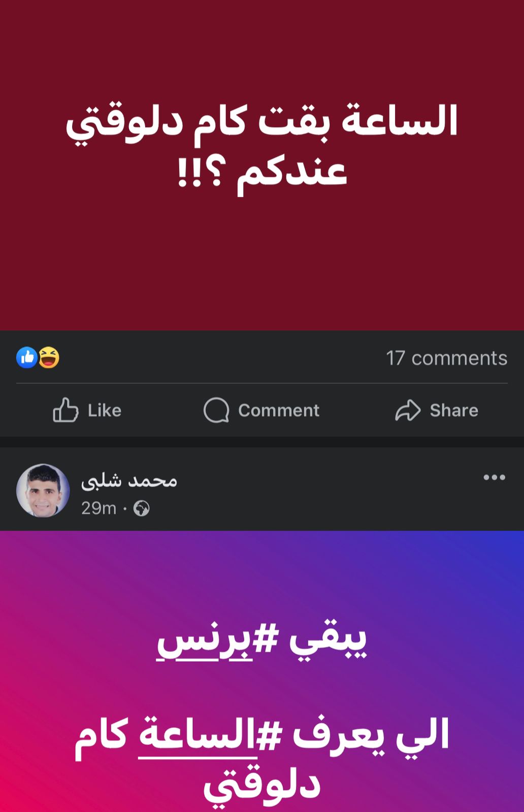Open the محمد شلبى name link

(x=129, y=480)
